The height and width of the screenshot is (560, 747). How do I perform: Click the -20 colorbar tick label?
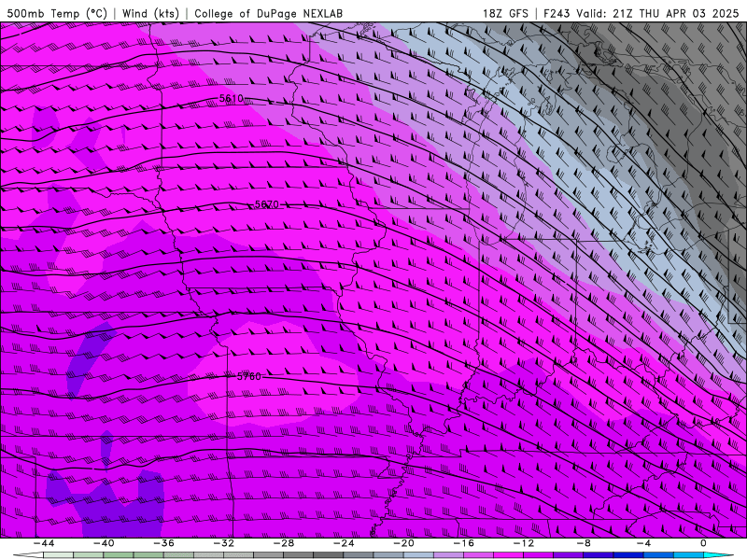tap(404, 543)
